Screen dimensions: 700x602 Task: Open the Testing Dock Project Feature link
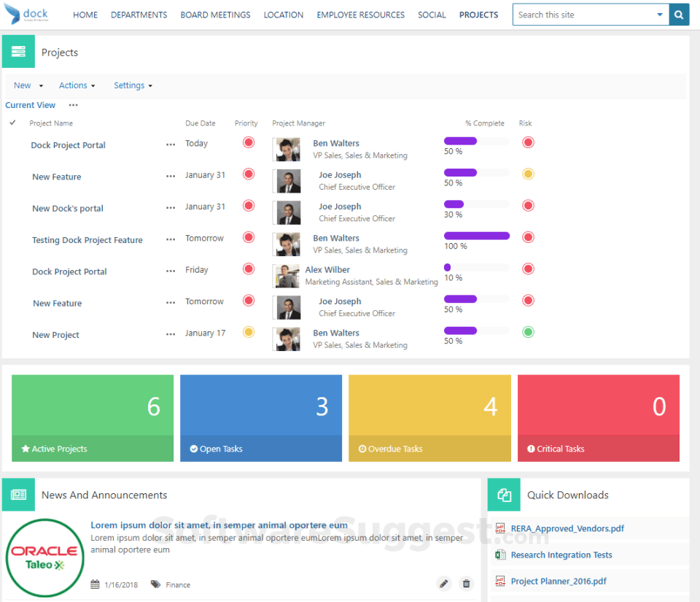pos(87,240)
